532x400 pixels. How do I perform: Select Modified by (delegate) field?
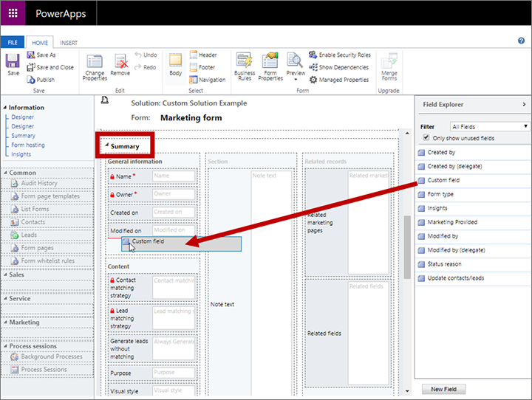pos(473,250)
